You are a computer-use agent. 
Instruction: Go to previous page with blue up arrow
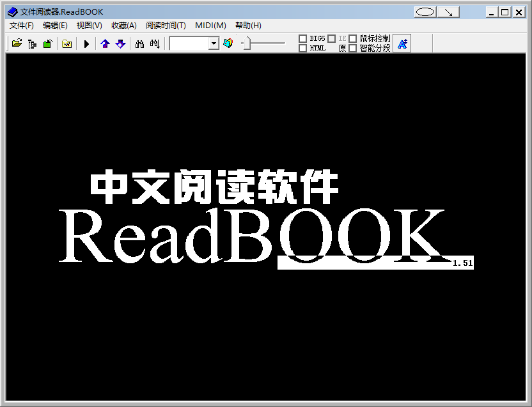pyautogui.click(x=105, y=43)
